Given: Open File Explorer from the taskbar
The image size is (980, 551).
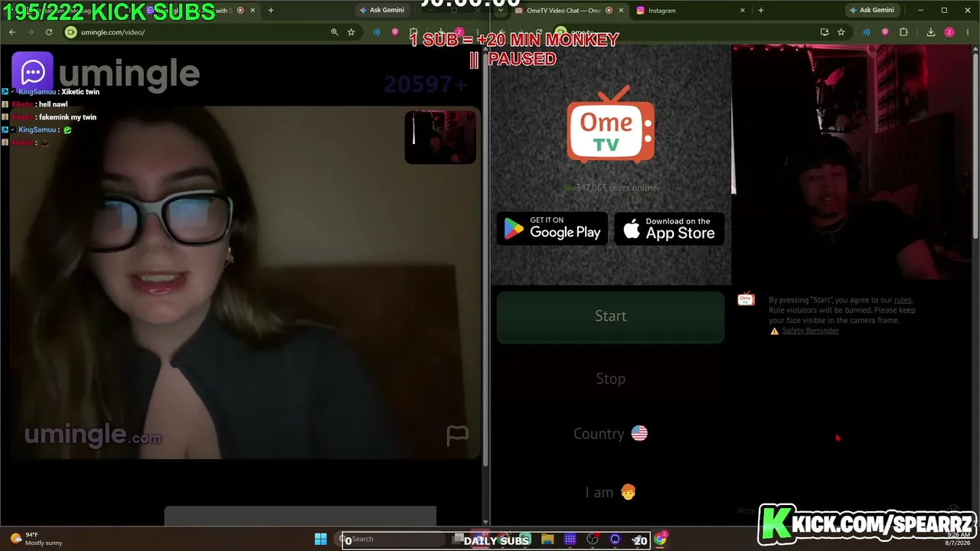Looking at the screenshot, I should (x=547, y=540).
